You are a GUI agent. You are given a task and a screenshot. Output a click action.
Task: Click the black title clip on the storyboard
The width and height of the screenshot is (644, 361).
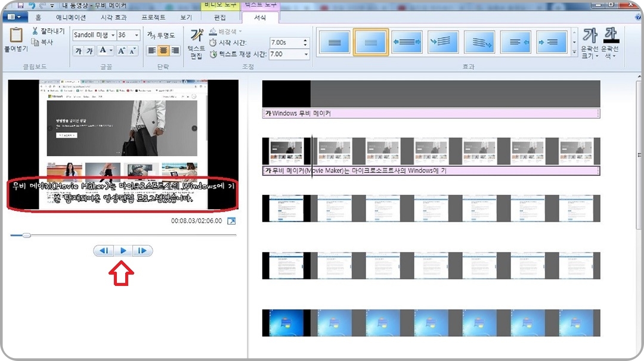coord(286,94)
